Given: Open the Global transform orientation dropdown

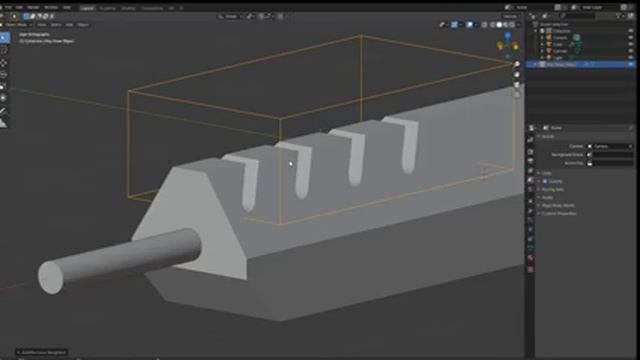Looking at the screenshot, I should coord(230,16).
